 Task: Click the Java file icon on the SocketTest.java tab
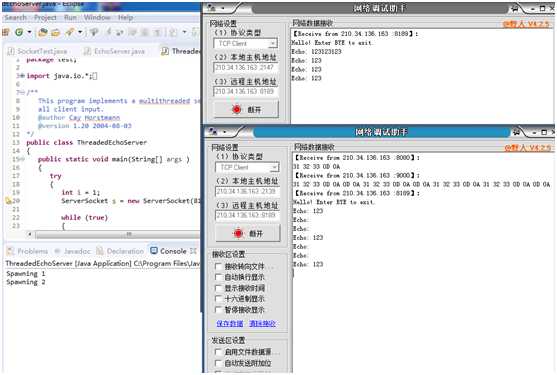coord(11,51)
